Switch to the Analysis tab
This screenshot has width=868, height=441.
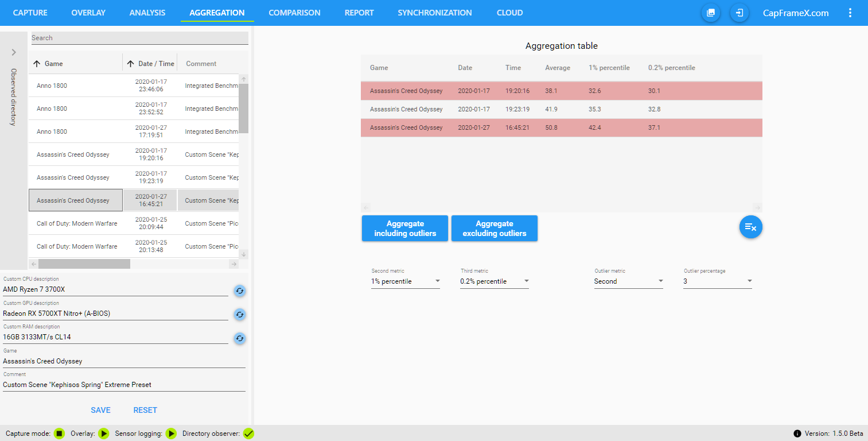(x=147, y=13)
